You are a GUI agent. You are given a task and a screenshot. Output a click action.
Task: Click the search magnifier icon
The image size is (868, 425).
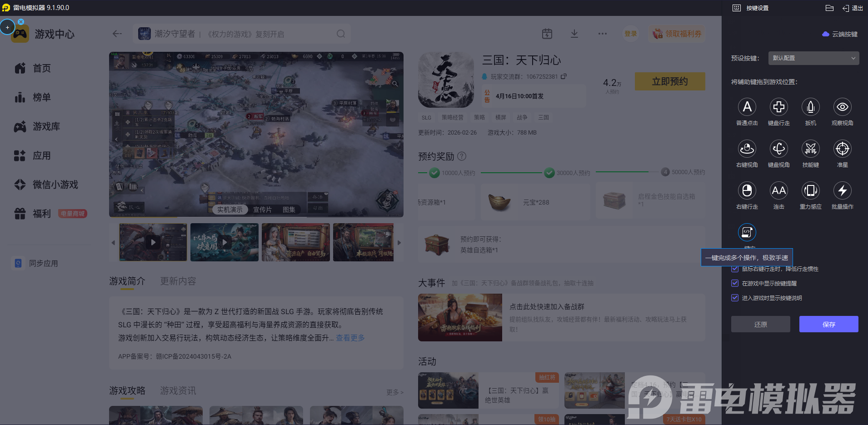click(341, 34)
